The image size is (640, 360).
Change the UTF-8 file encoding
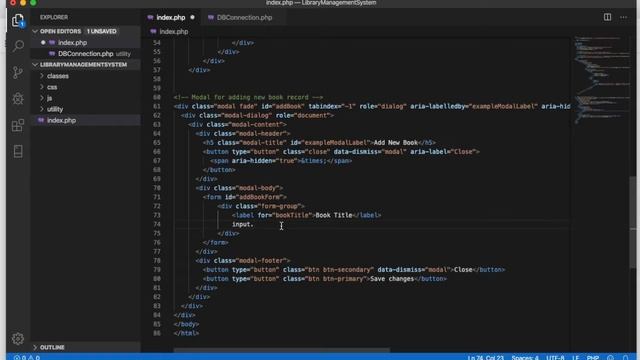555,358
